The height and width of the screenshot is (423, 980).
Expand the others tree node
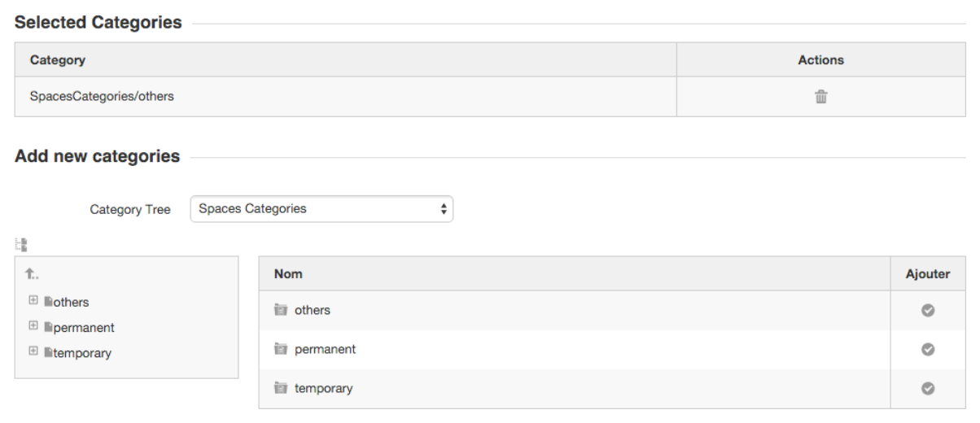pos(33,300)
